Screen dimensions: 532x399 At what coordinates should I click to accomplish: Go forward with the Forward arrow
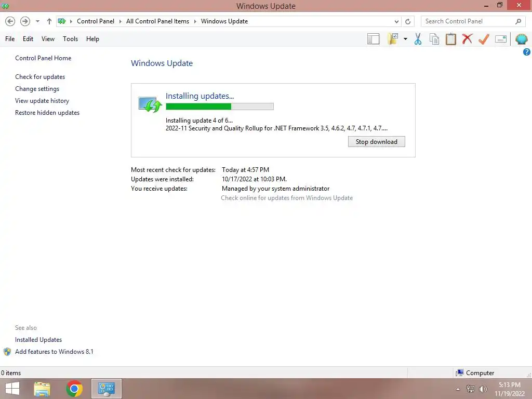tap(25, 21)
